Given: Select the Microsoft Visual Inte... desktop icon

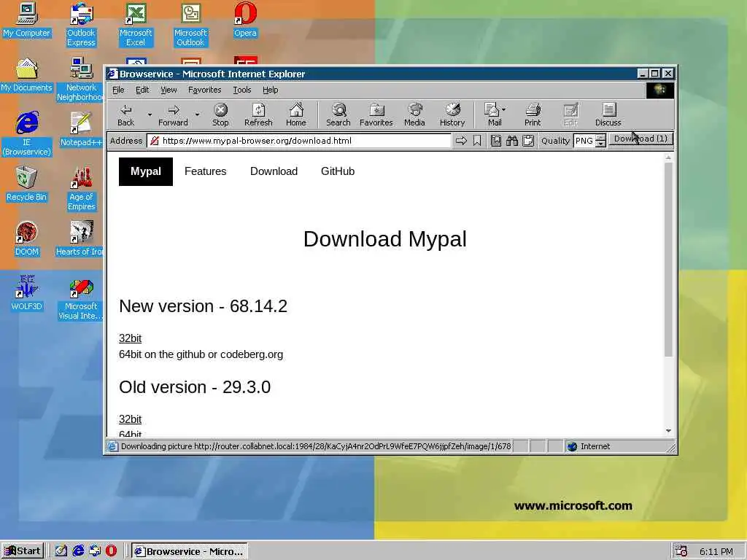Looking at the screenshot, I should tap(81, 298).
